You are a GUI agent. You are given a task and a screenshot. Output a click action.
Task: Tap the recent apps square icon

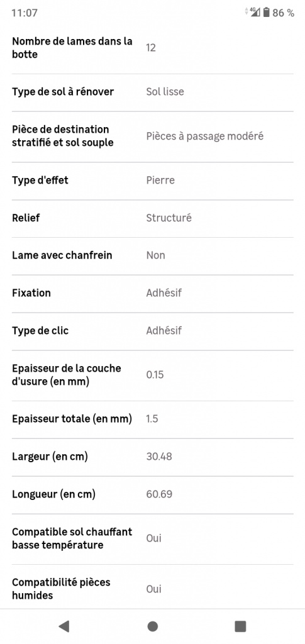(240, 626)
